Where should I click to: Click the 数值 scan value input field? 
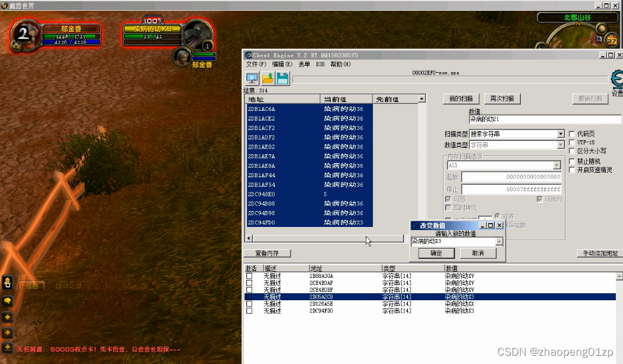[x=544, y=119]
